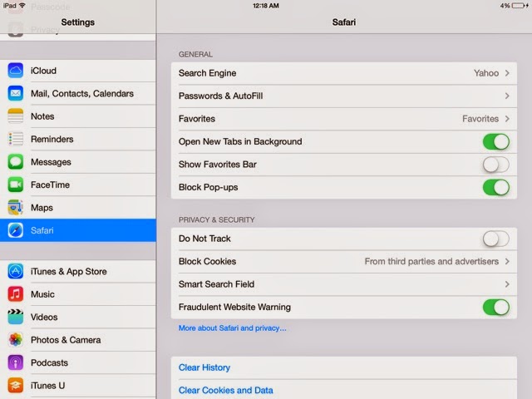Tap the iCloud icon in sidebar

(x=16, y=71)
